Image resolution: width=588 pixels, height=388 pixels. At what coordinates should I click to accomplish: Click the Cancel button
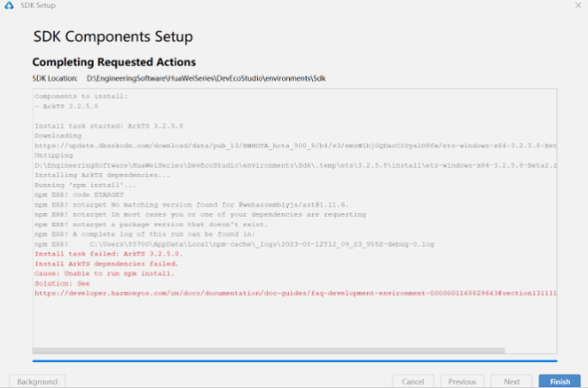pyautogui.click(x=413, y=381)
